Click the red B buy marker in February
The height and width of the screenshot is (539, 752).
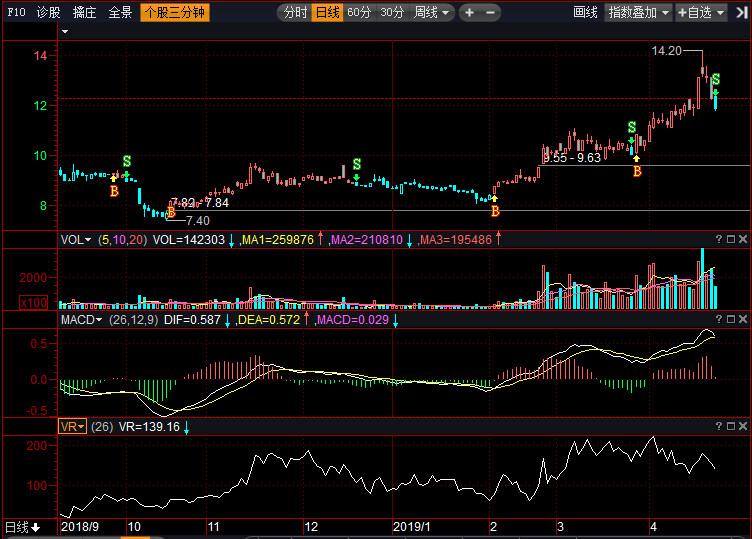494,211
